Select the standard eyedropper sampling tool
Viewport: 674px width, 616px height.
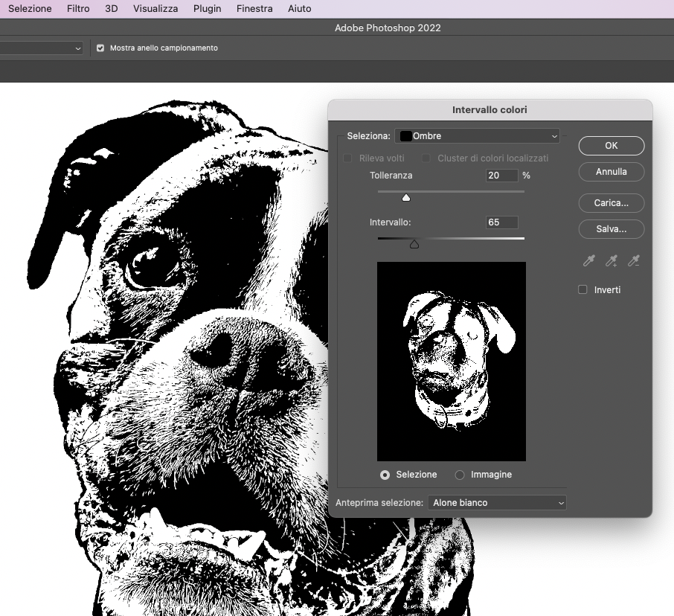588,261
